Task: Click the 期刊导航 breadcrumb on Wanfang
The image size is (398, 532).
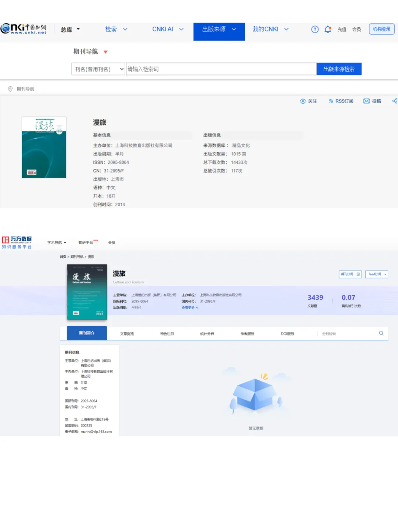Action: 77,257
